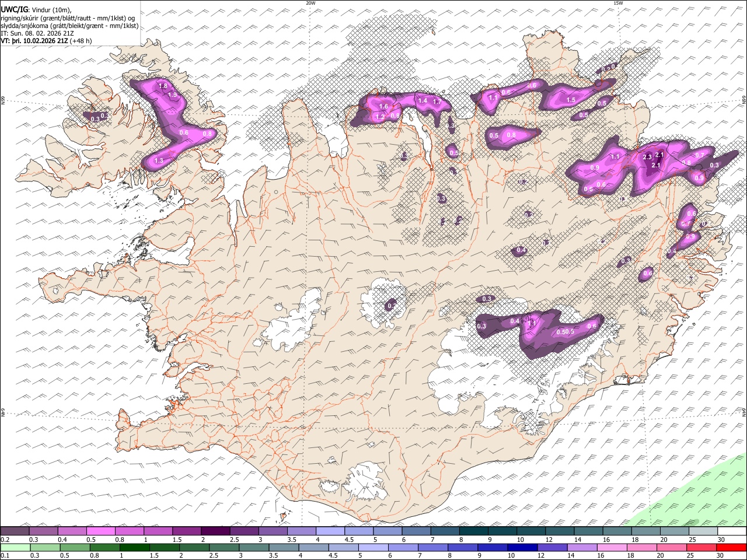Click the navy blue rain swatch between 10 and 12
The width and height of the screenshot is (747, 560).
[522, 548]
